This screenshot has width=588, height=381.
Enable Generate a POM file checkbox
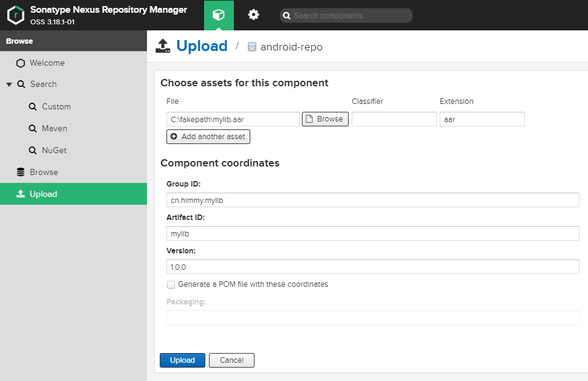(x=171, y=284)
